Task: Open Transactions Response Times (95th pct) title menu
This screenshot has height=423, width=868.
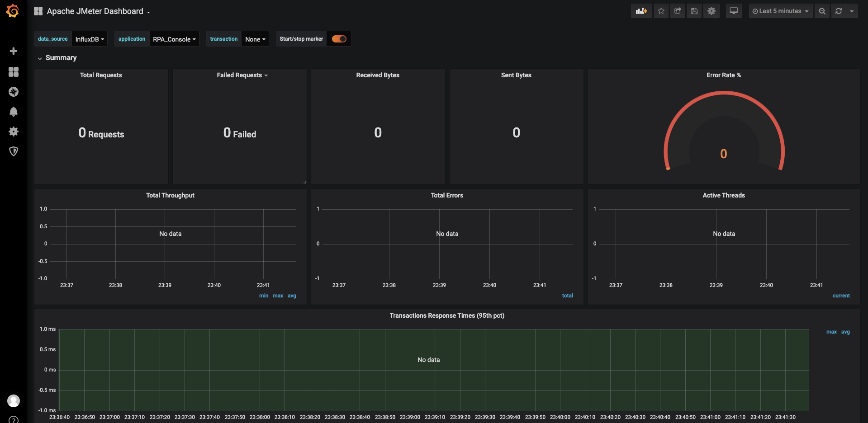Action: (x=447, y=315)
